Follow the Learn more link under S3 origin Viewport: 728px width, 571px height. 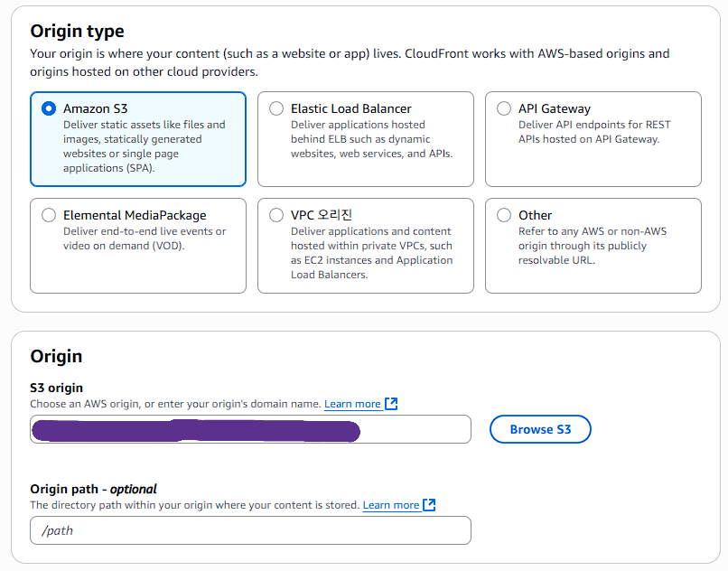point(352,404)
